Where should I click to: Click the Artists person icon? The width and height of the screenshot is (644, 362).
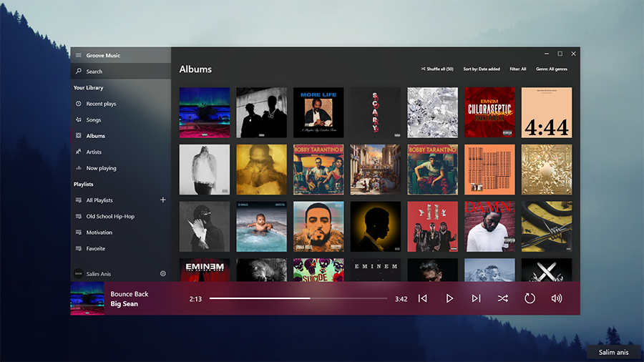(x=79, y=152)
